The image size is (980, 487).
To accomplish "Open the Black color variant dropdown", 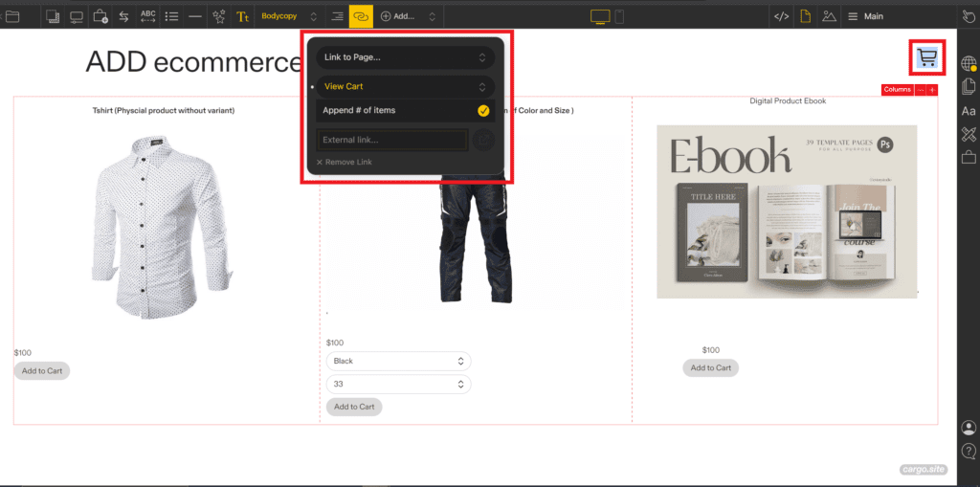I will [399, 362].
